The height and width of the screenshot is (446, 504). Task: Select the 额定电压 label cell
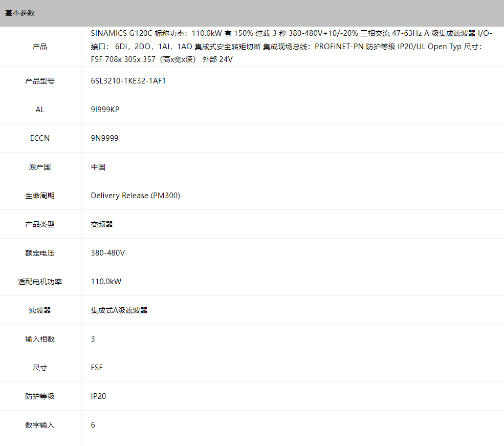coord(40,253)
